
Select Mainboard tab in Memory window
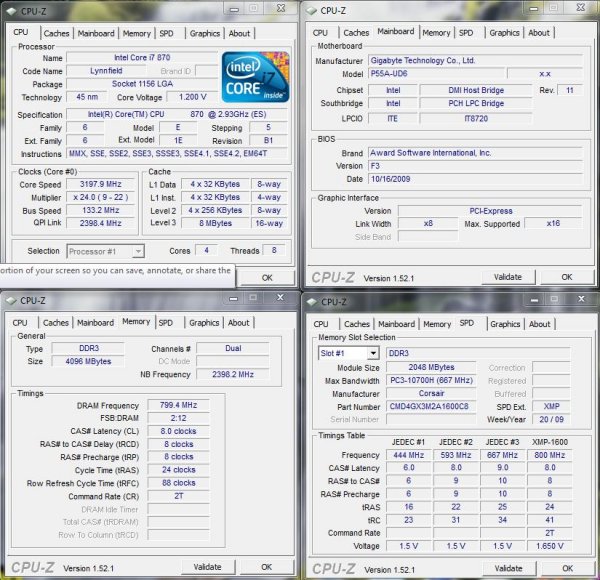pos(96,323)
